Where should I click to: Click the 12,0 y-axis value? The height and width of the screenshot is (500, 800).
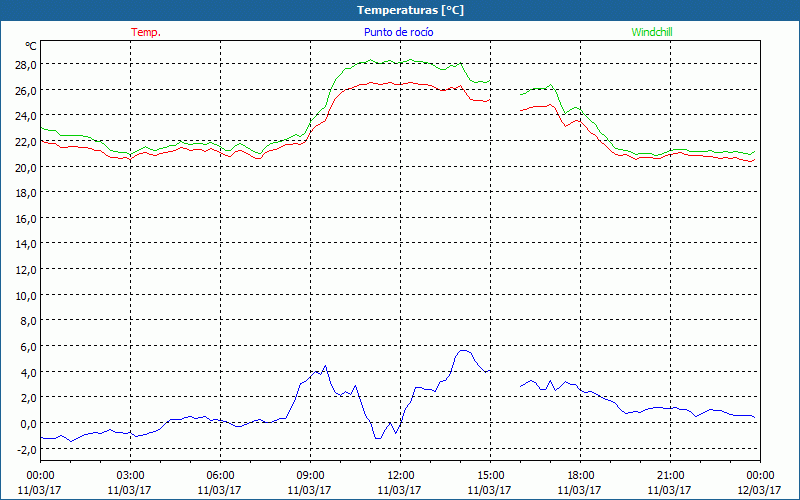coord(27,269)
